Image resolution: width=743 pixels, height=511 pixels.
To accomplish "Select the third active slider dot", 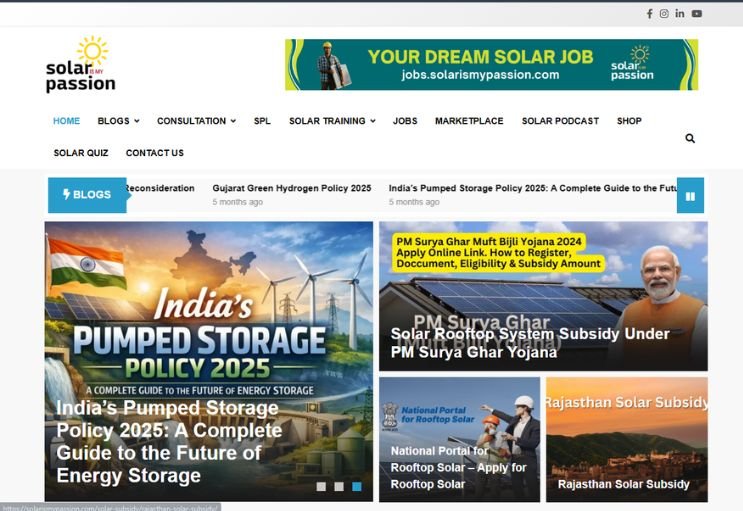I will tap(357, 487).
